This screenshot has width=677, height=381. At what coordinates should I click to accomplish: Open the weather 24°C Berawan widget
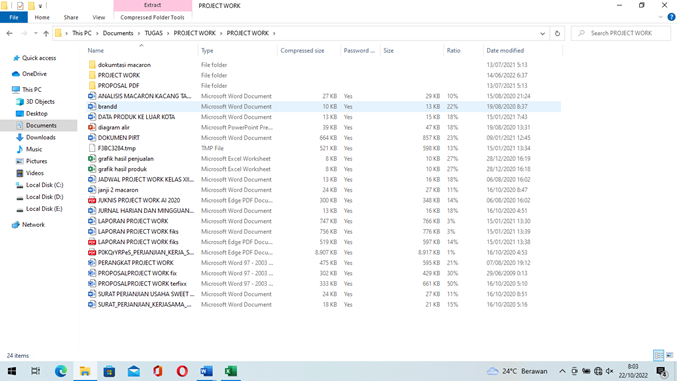[x=517, y=371]
